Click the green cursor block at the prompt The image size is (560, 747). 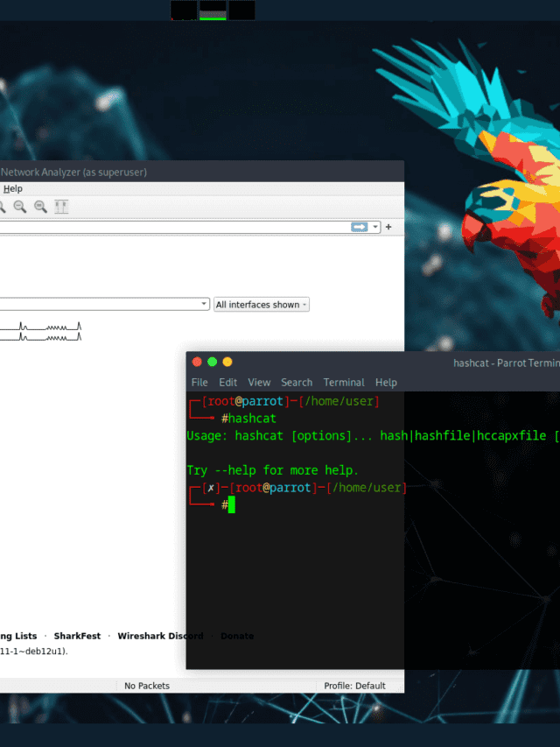tap(231, 504)
